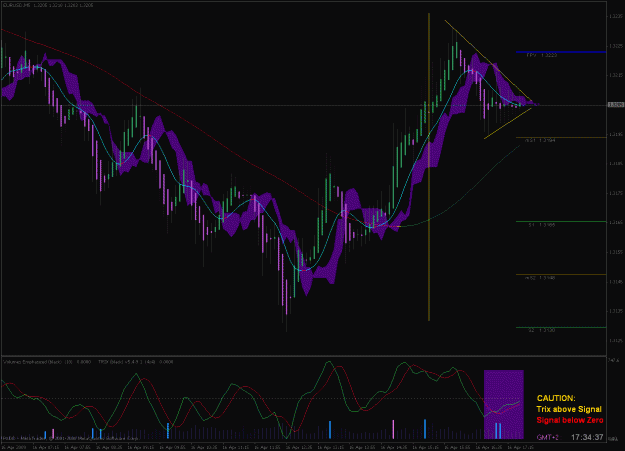This screenshot has height=451, width=625.
Task: Click the 17:34:37 clock display
Action: 587,437
